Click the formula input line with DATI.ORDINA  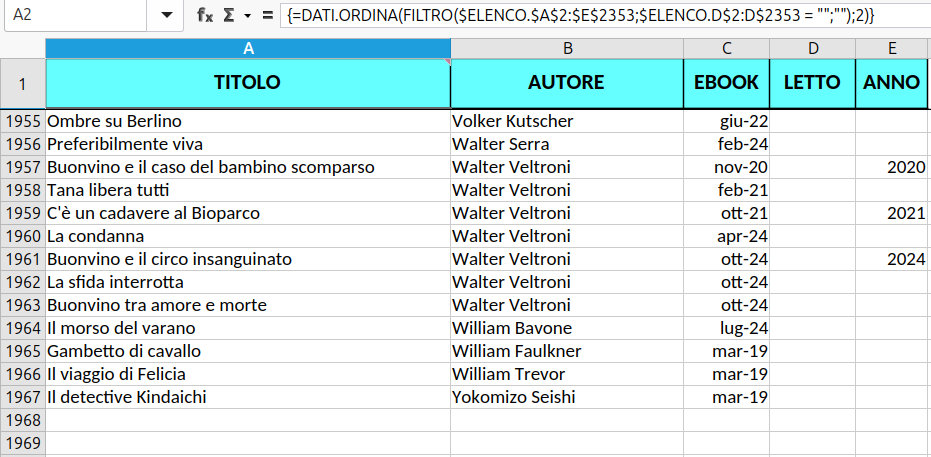coord(600,15)
